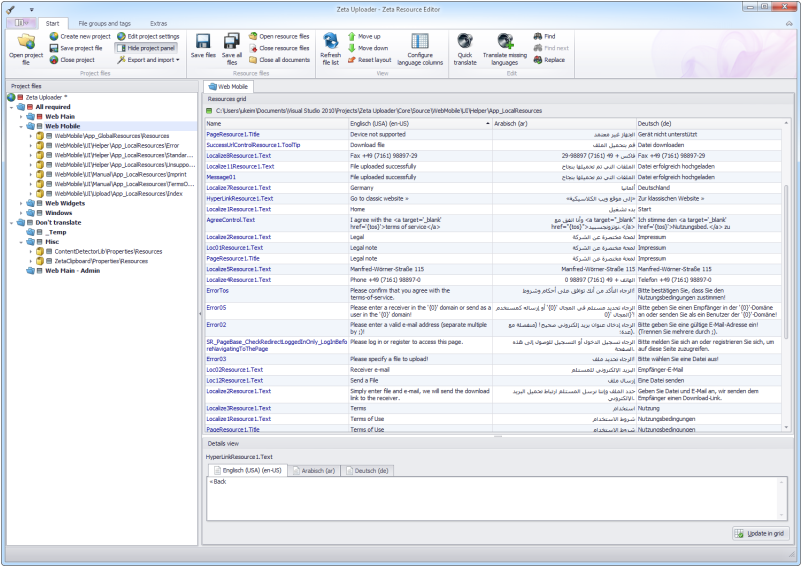
Task: Open Configure language columns
Action: (x=419, y=42)
